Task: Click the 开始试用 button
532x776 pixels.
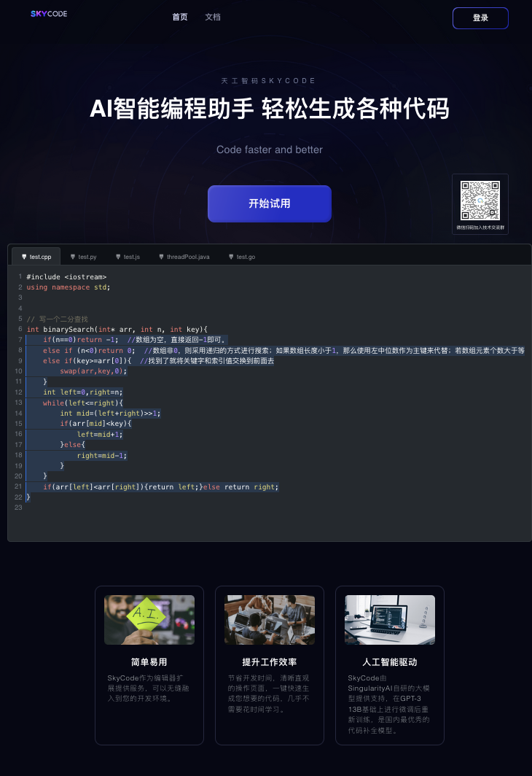Action: point(270,203)
